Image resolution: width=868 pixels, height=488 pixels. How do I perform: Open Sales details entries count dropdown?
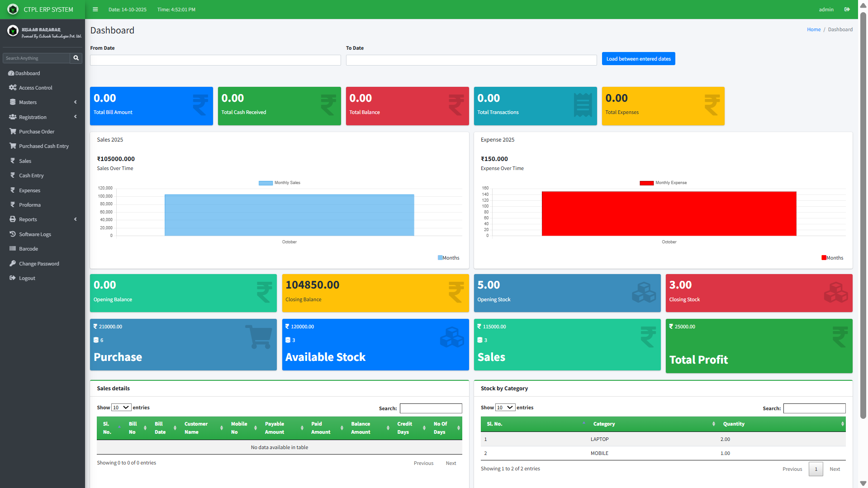click(x=121, y=407)
